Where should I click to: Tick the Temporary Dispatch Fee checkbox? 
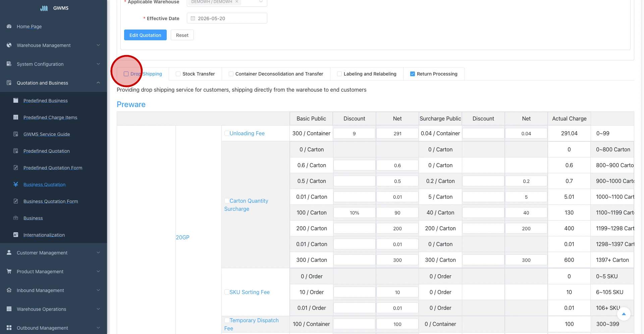[x=227, y=320]
